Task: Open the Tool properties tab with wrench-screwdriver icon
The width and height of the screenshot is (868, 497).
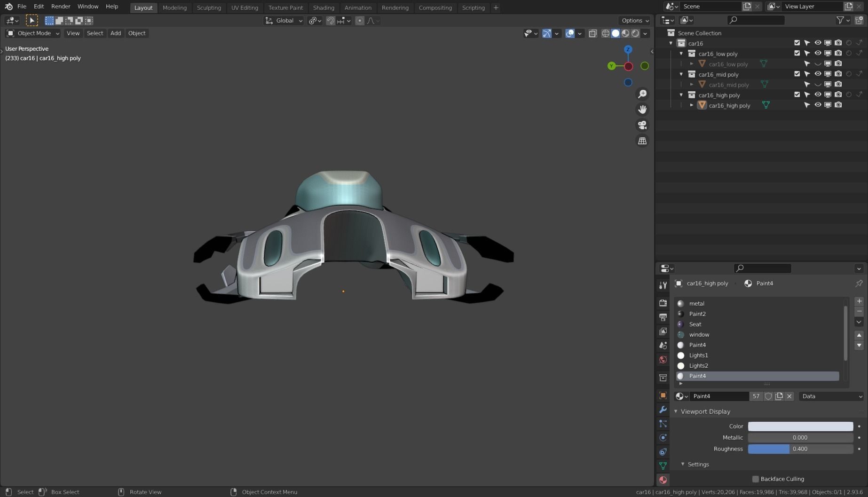Action: (x=663, y=285)
